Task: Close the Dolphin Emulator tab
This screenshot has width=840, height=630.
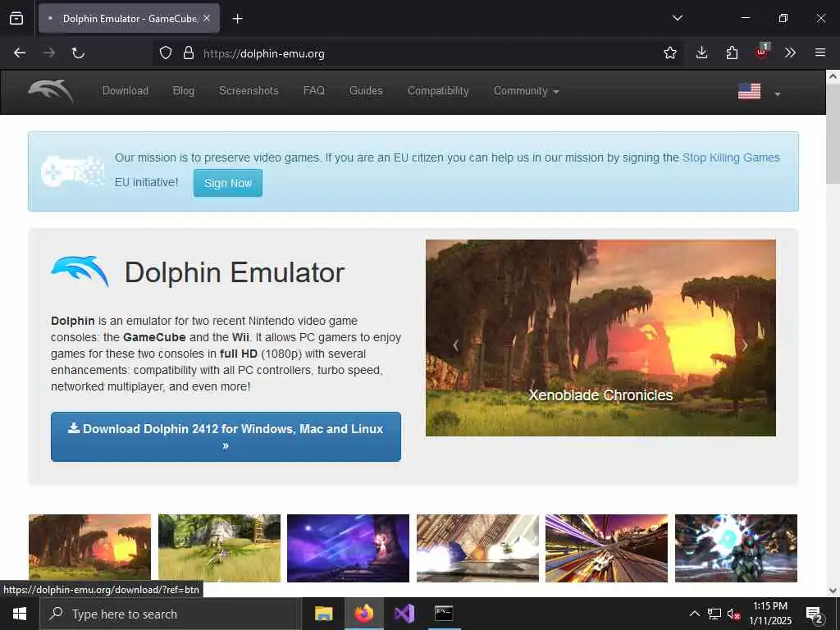Action: (x=207, y=18)
